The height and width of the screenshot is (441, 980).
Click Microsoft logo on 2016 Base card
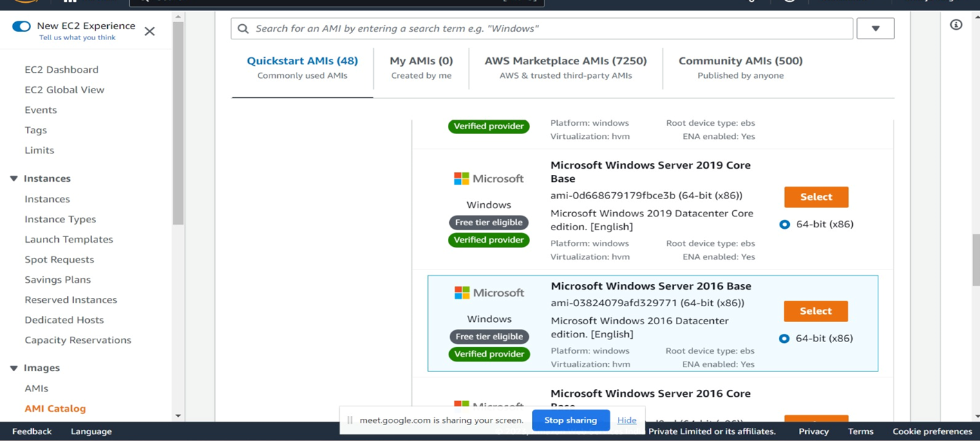point(489,292)
